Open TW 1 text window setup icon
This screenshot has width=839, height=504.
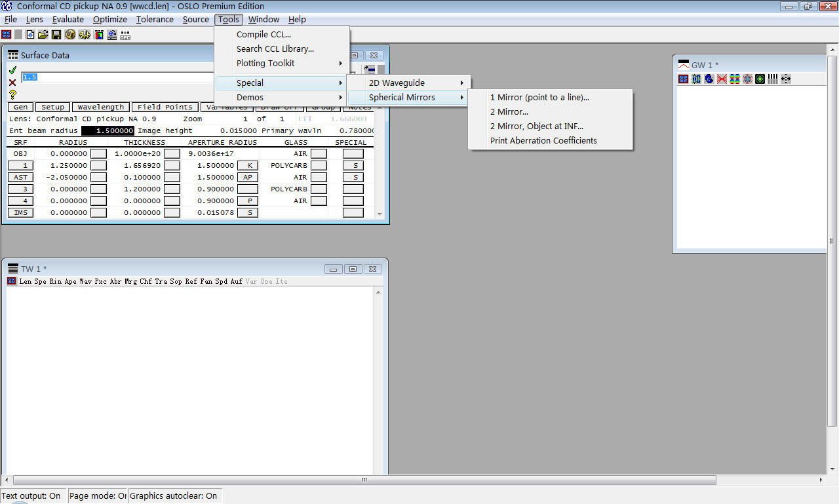(12, 281)
